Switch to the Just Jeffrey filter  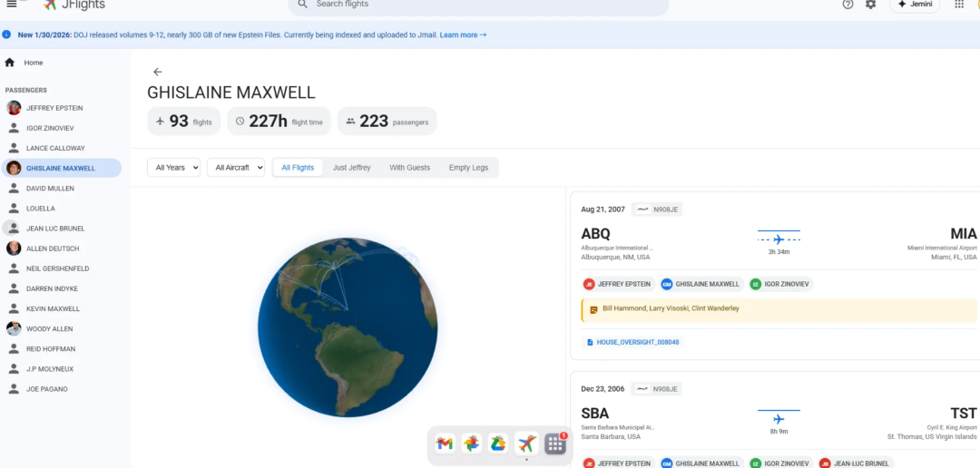(351, 168)
